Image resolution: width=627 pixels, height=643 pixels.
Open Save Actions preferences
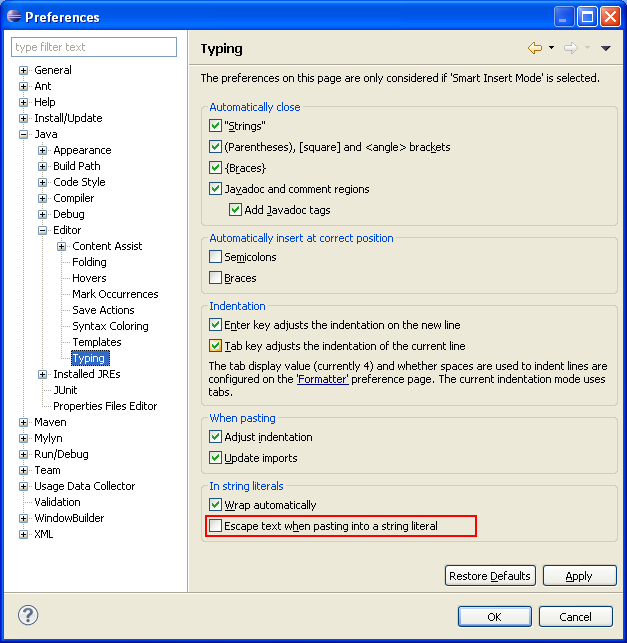pyautogui.click(x=103, y=310)
